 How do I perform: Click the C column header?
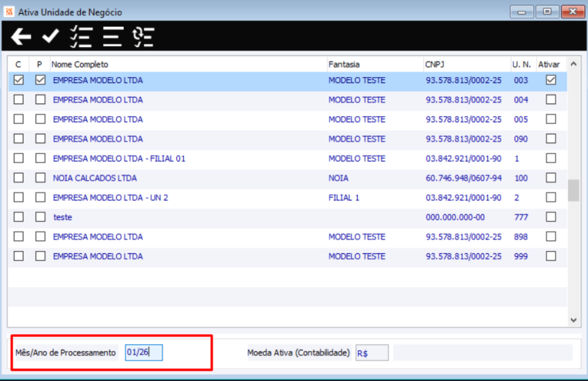[x=18, y=65]
